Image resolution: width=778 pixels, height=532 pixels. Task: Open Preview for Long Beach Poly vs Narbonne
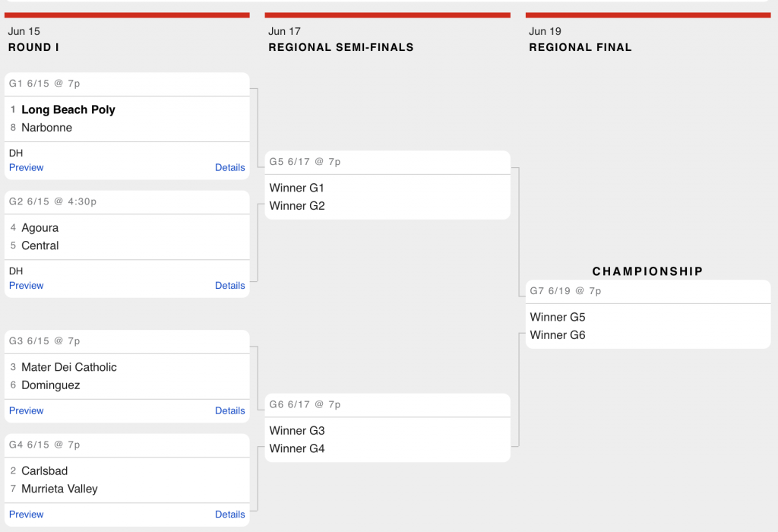27,167
